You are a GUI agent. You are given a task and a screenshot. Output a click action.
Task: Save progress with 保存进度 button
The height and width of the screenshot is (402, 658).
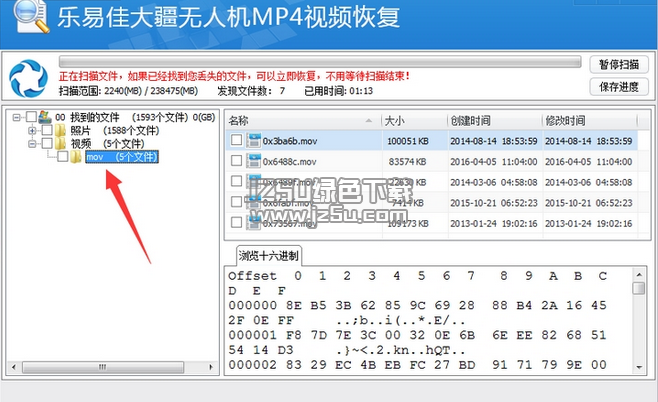(619, 87)
